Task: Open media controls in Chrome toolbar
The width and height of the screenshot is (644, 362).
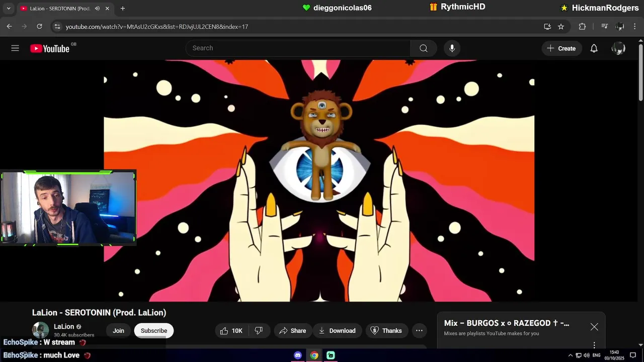Action: pos(605,27)
